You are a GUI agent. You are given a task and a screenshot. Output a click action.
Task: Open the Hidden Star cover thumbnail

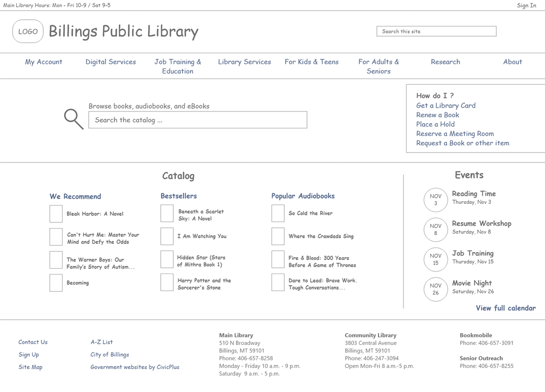(167, 259)
